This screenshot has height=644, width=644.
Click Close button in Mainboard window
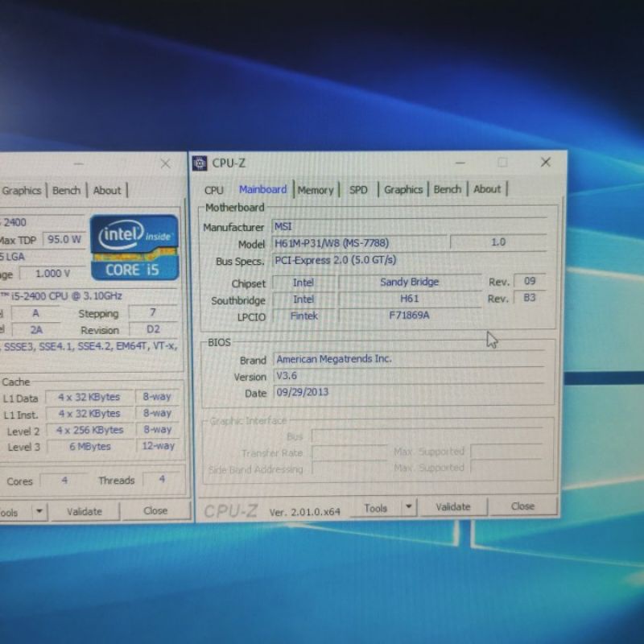[x=522, y=506]
